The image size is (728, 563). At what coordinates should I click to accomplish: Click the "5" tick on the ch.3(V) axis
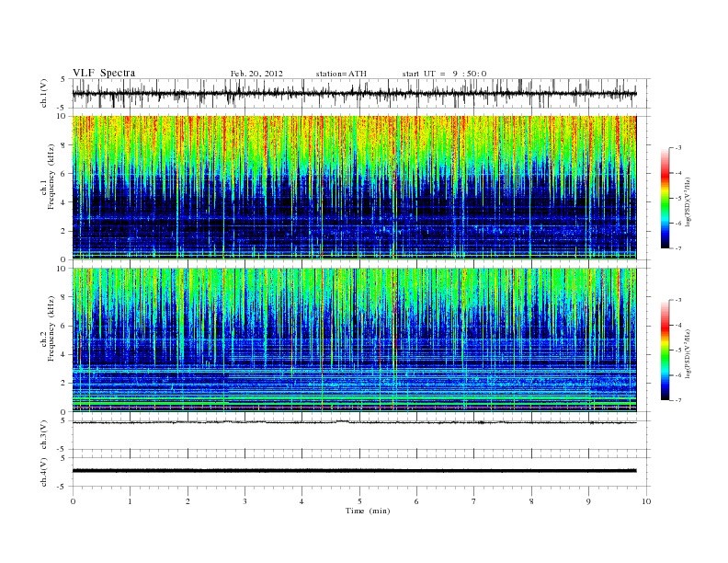(63, 420)
